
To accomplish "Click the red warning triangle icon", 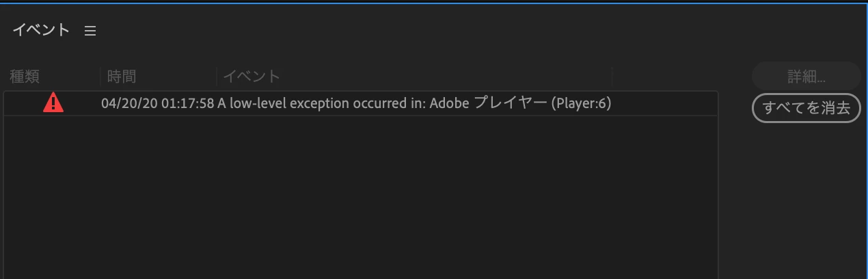I will point(53,103).
